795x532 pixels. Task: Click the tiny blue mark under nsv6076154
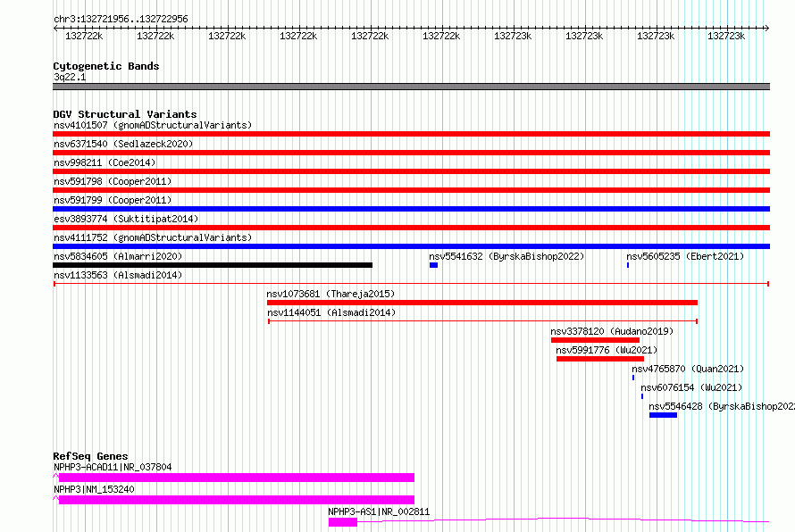coord(642,396)
